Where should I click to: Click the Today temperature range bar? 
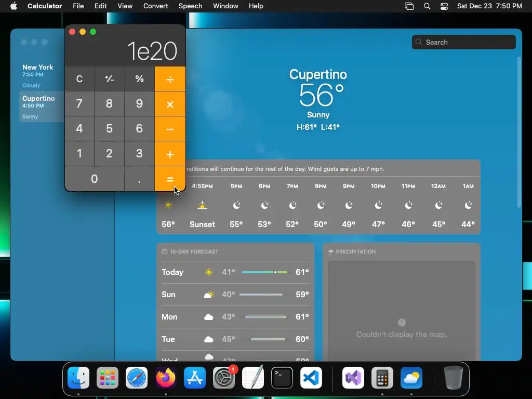[264, 272]
